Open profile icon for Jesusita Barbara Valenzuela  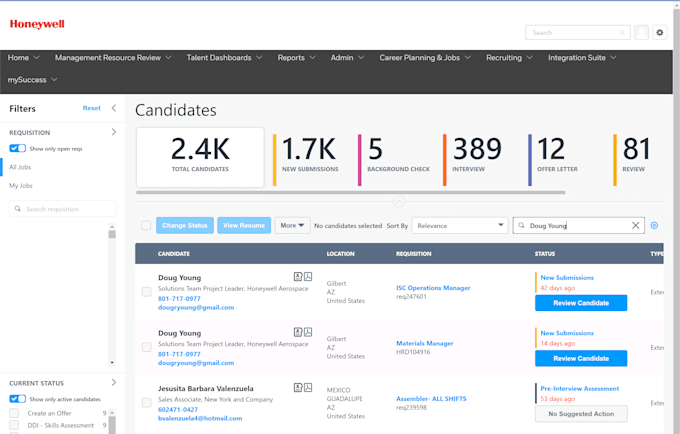297,387
